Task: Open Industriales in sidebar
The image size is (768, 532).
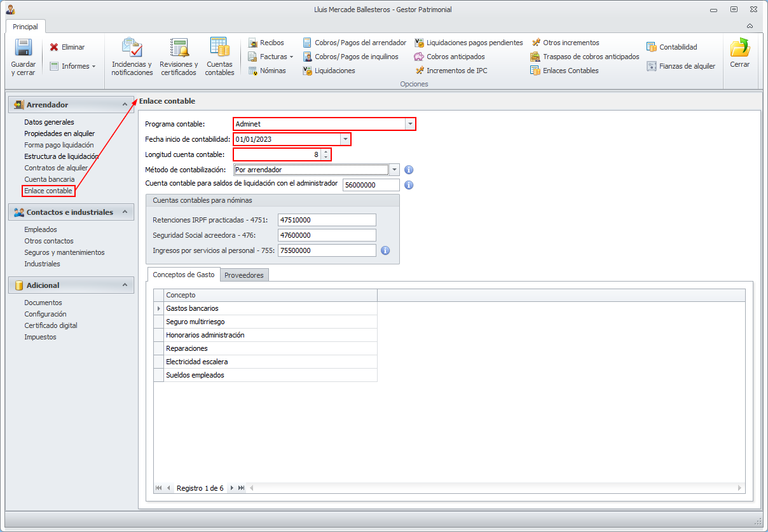Action: click(x=43, y=264)
